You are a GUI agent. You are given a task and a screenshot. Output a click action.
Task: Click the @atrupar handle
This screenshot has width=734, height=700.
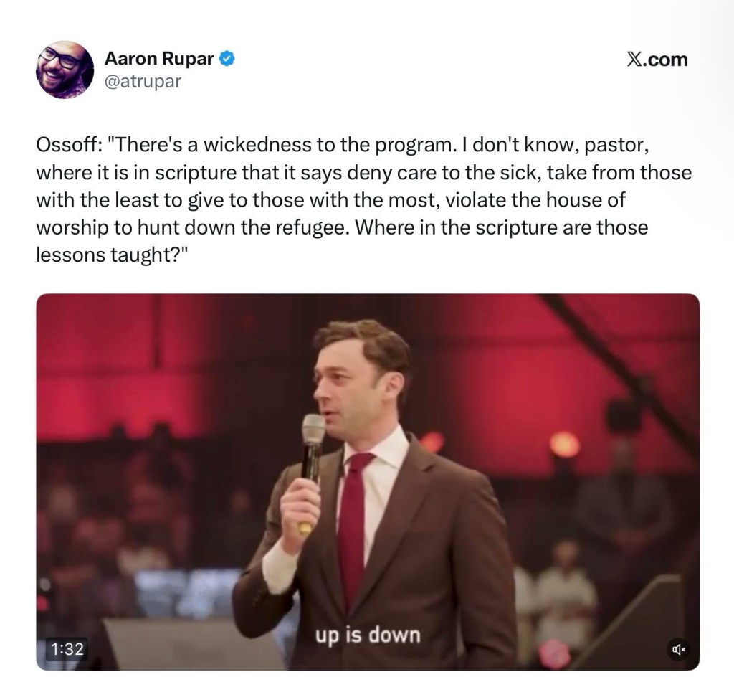(x=143, y=82)
